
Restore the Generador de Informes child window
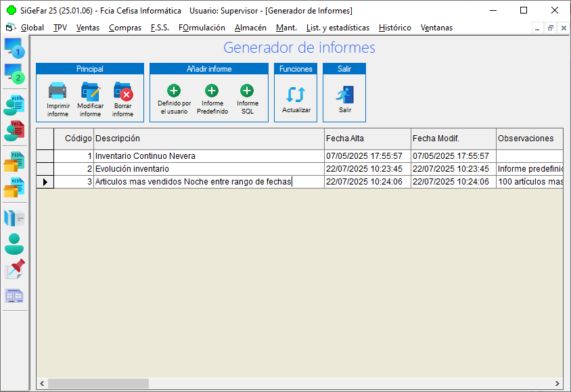(x=550, y=28)
